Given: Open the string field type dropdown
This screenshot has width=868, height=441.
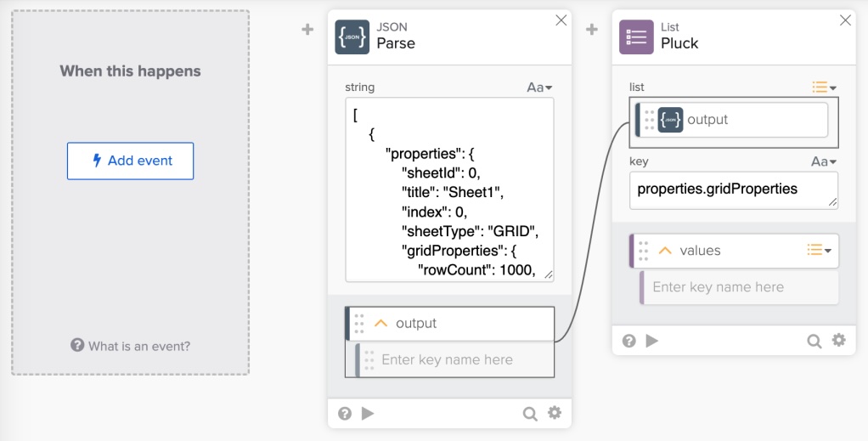Looking at the screenshot, I should point(539,87).
